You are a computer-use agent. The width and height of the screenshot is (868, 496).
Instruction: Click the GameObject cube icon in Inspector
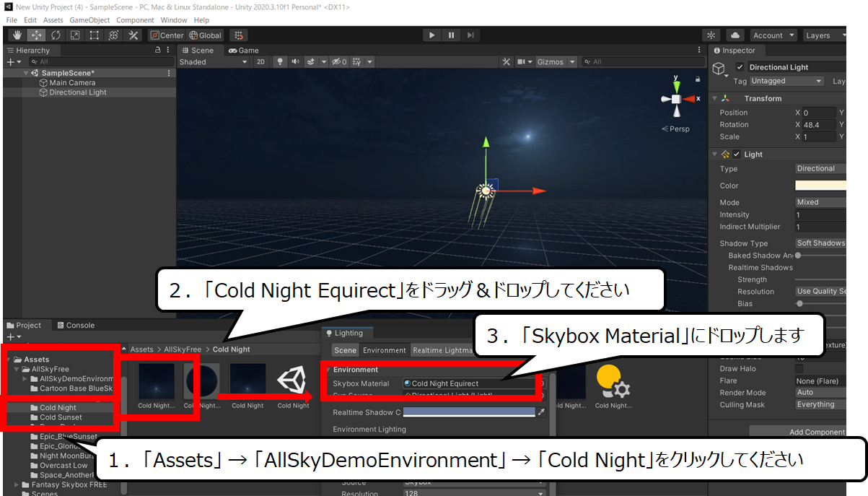coord(719,68)
